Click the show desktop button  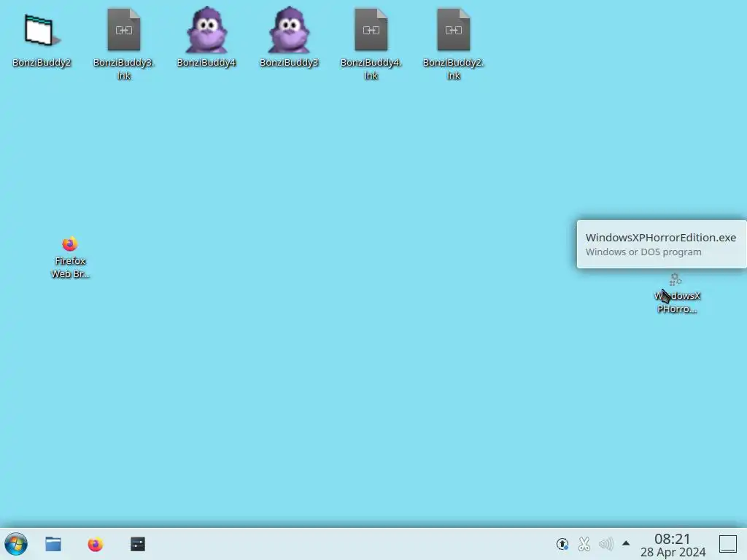(x=728, y=544)
